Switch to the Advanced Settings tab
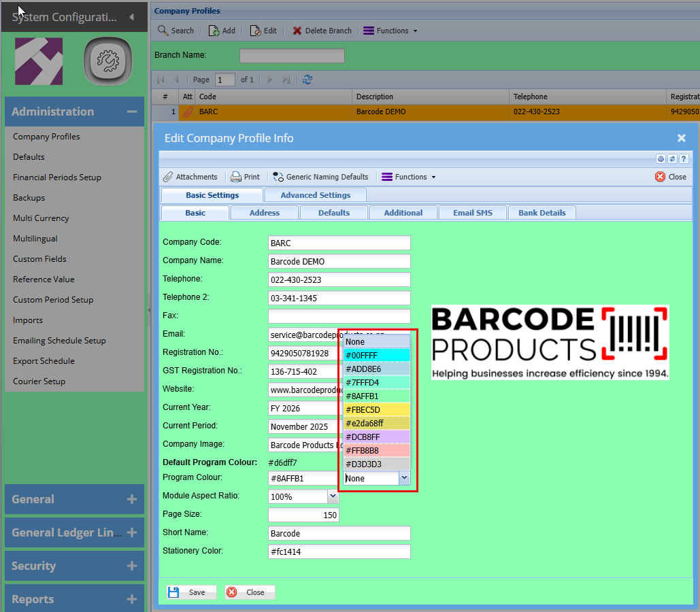700x612 pixels. 315,195
